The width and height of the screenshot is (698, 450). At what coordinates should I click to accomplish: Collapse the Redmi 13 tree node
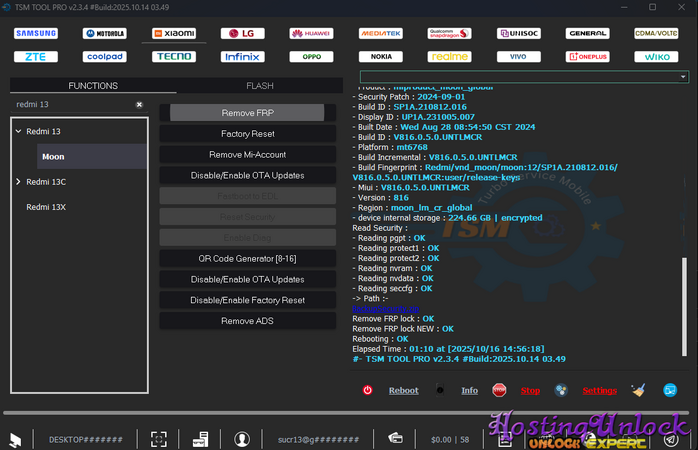click(x=18, y=132)
